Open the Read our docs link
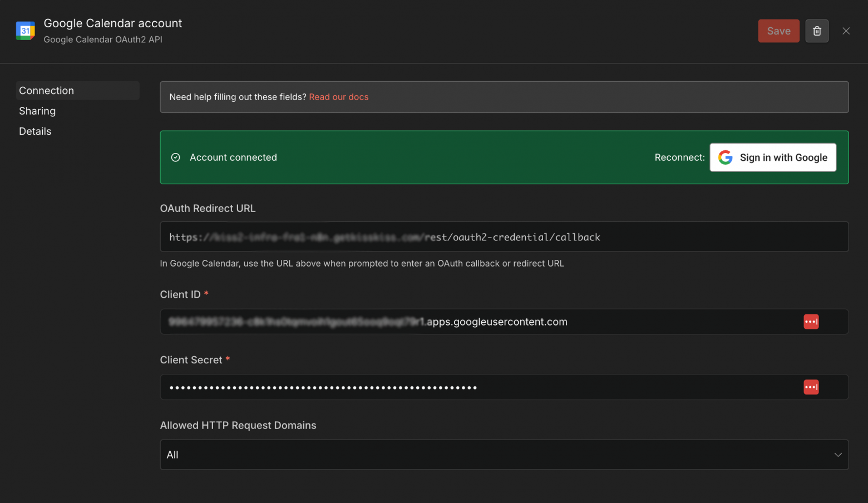Screen dimensions: 868x503 (x=339, y=97)
